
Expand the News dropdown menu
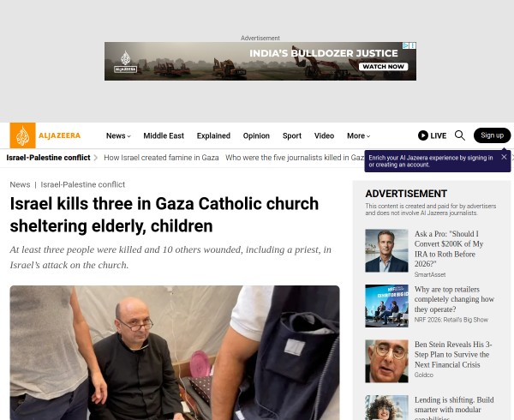[x=118, y=135]
